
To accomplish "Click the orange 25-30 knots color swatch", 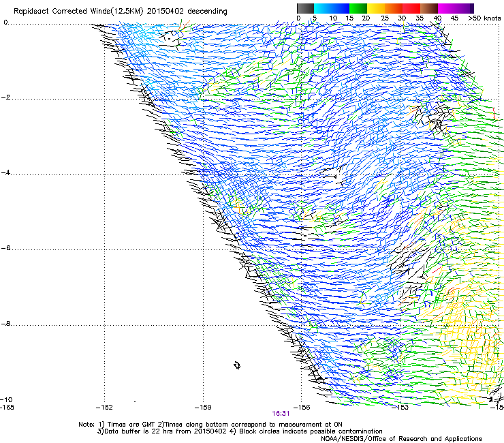I will point(394,8).
